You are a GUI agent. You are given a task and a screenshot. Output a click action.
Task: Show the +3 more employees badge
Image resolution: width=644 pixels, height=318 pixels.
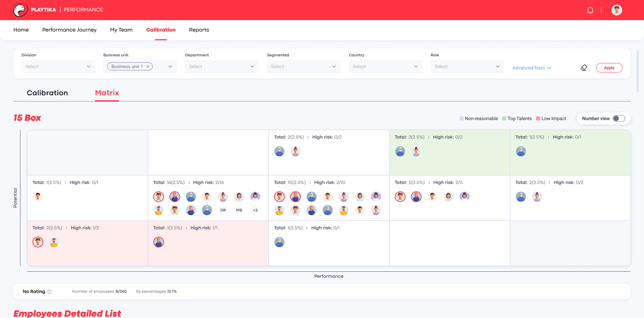pos(255,210)
